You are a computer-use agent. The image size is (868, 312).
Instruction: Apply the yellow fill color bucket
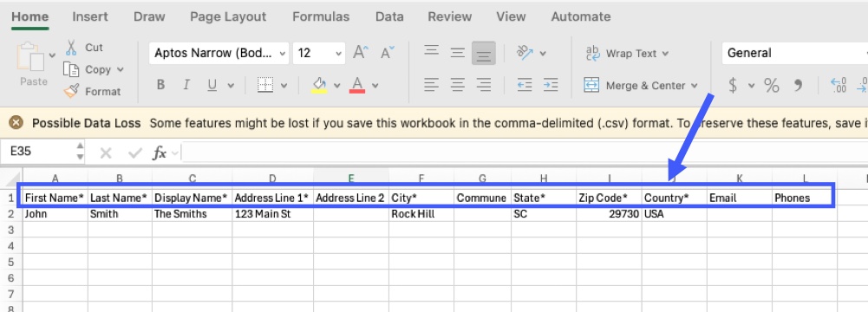tap(319, 85)
